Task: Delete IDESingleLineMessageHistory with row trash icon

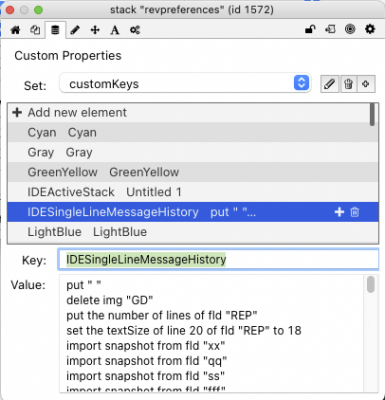Action: point(355,212)
